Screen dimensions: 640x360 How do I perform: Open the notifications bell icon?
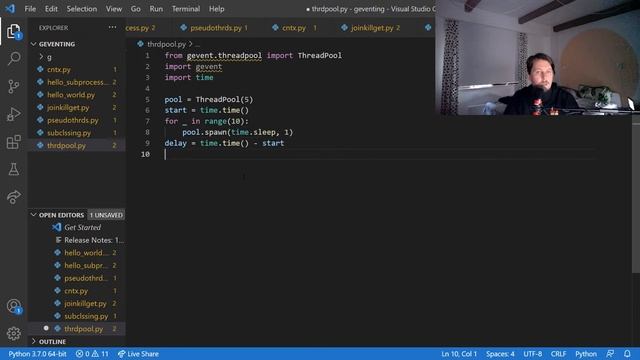coord(627,354)
